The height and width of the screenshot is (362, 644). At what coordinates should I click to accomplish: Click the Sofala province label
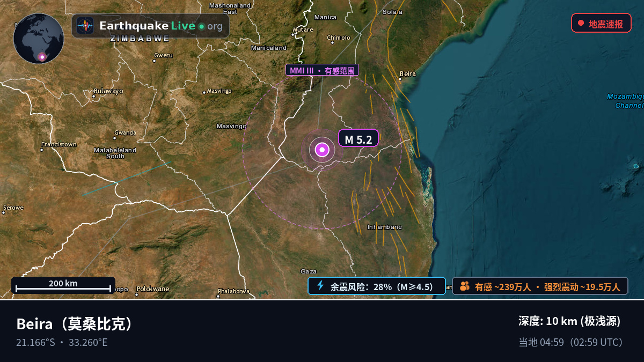(x=392, y=11)
